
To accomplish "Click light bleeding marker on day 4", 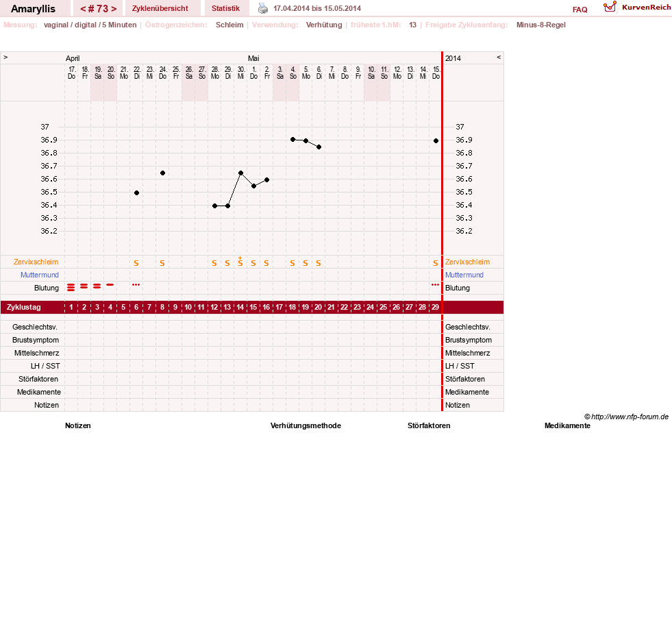I will [110, 285].
